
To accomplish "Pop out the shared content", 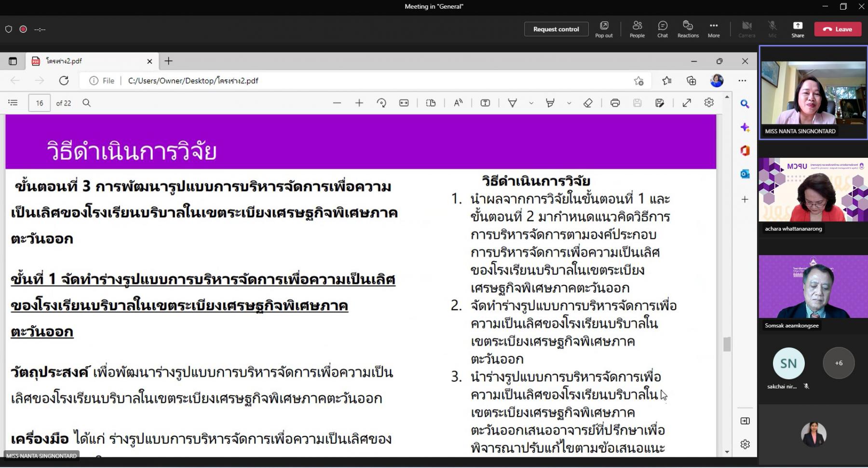I will click(604, 29).
